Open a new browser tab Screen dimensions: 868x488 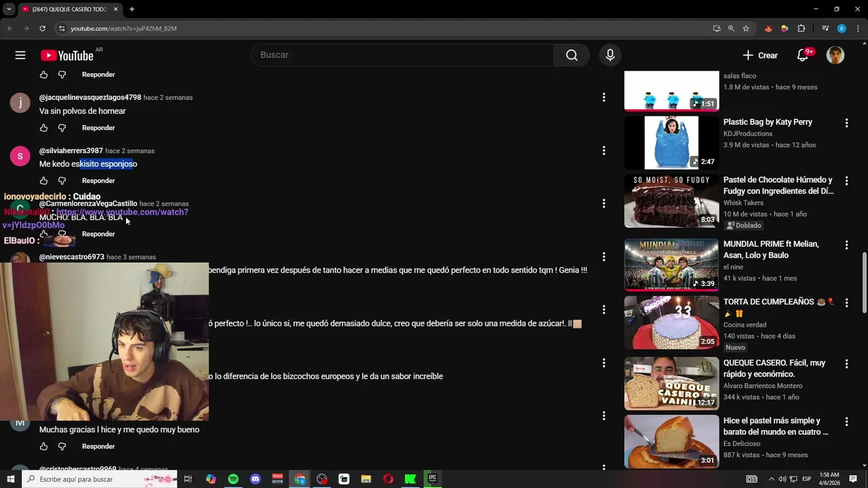coord(132,9)
